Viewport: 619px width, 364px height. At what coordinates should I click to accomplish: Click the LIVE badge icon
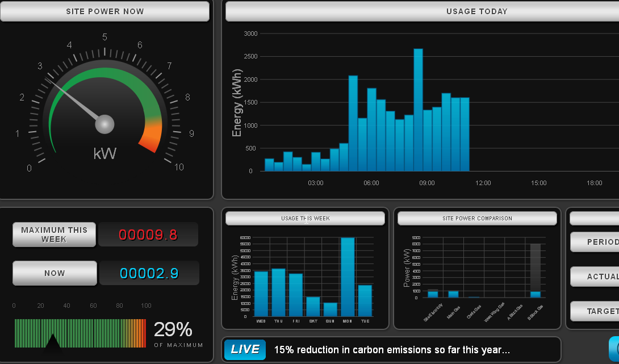coord(245,349)
